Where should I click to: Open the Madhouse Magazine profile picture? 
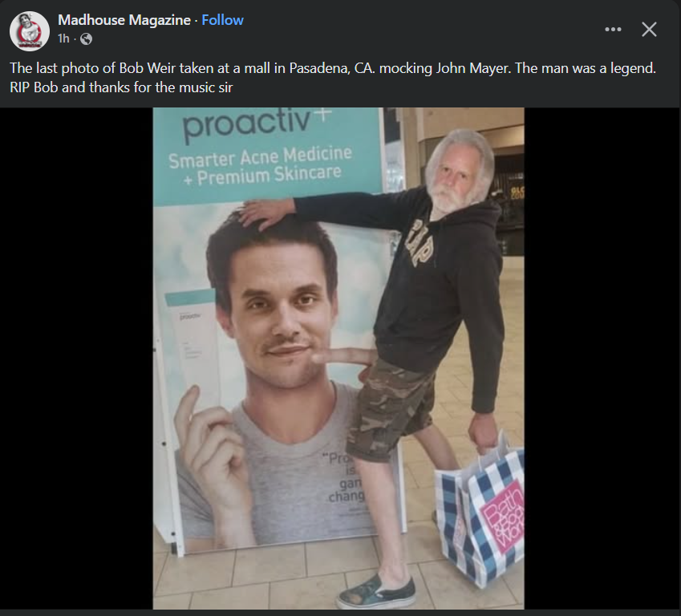[30, 31]
